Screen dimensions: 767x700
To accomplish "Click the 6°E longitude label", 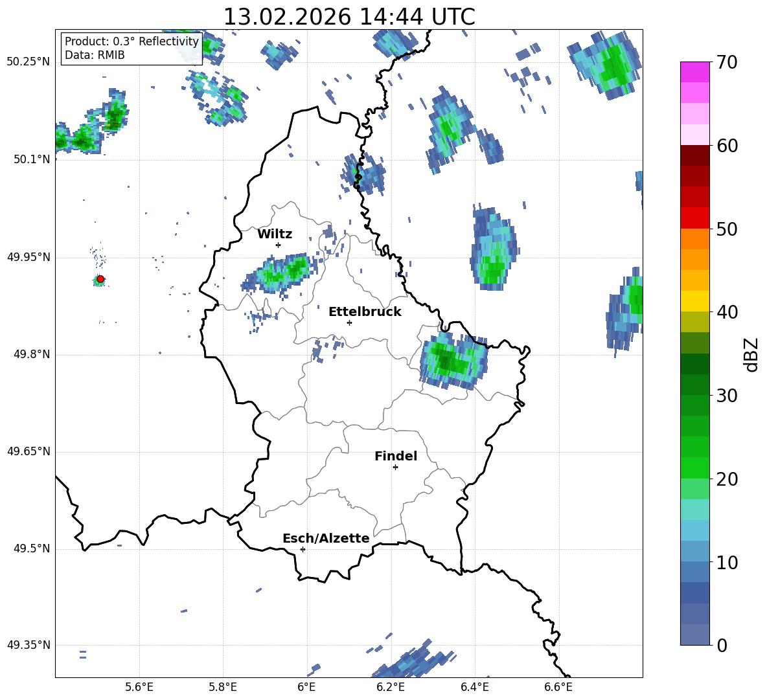I will pos(306,687).
